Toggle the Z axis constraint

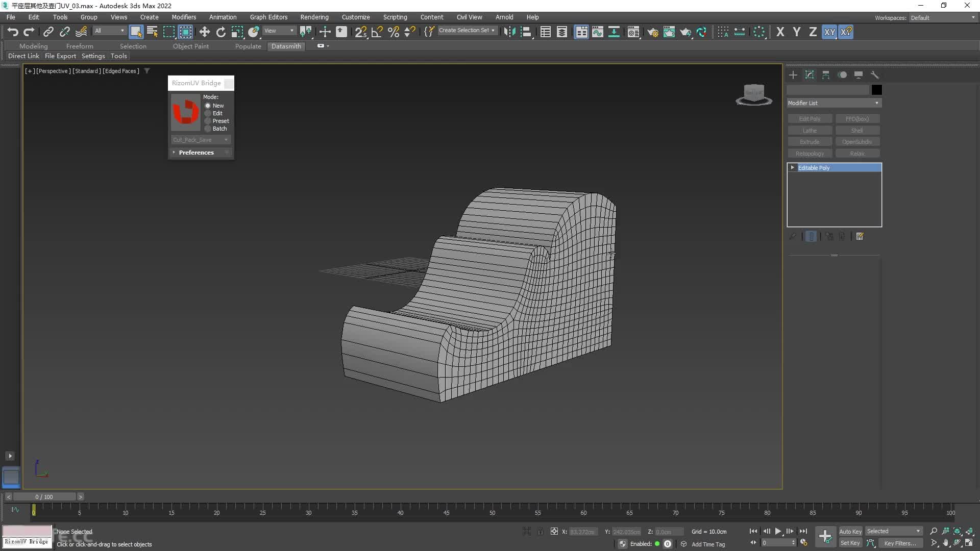[x=813, y=32]
